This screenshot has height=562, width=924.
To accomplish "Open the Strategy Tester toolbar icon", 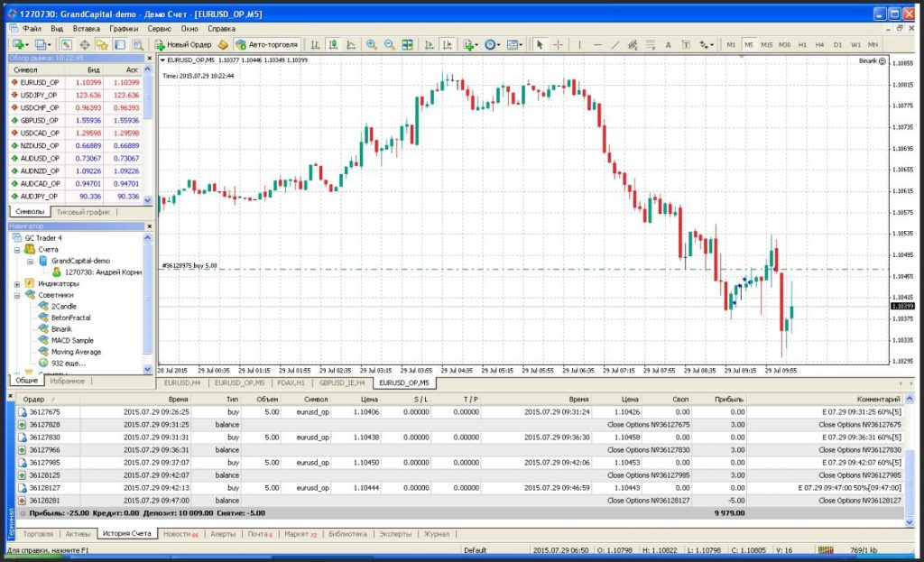I will (x=138, y=45).
